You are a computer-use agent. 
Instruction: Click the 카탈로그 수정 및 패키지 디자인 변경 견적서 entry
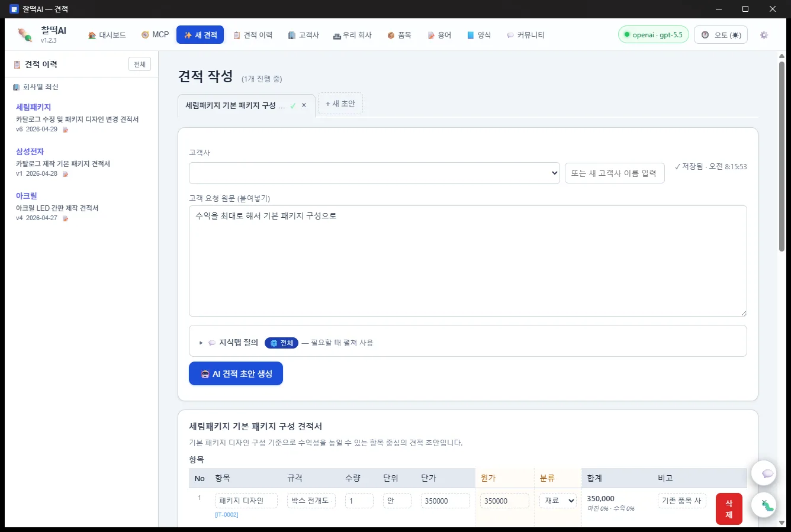point(78,119)
